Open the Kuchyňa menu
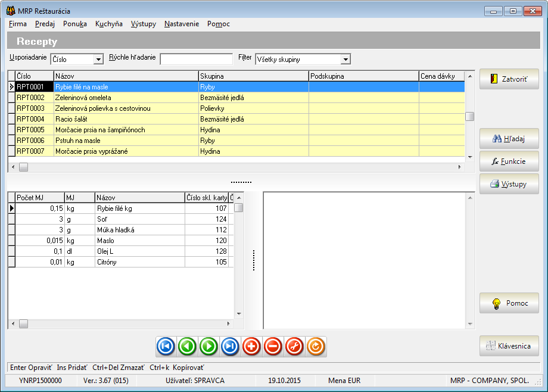This screenshot has width=548, height=392. (109, 24)
